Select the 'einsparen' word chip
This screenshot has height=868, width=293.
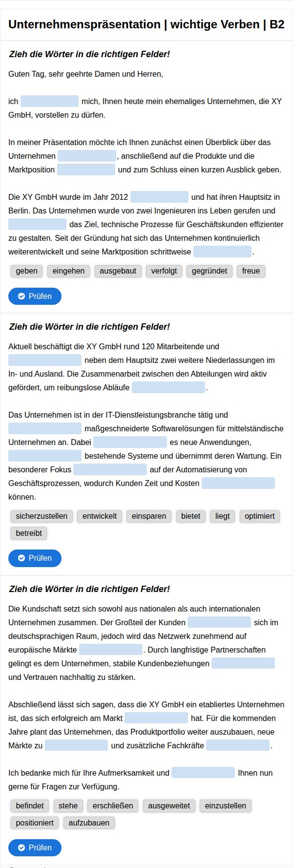[x=149, y=516]
